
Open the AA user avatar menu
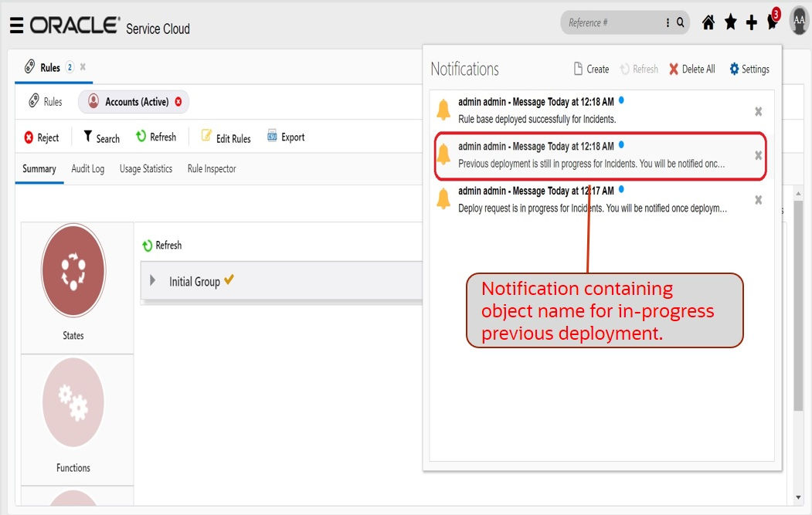pos(799,21)
